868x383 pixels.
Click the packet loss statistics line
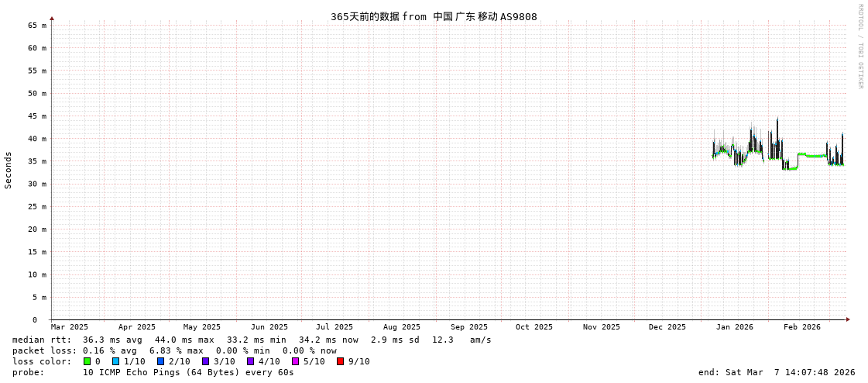pyautogui.click(x=174, y=350)
